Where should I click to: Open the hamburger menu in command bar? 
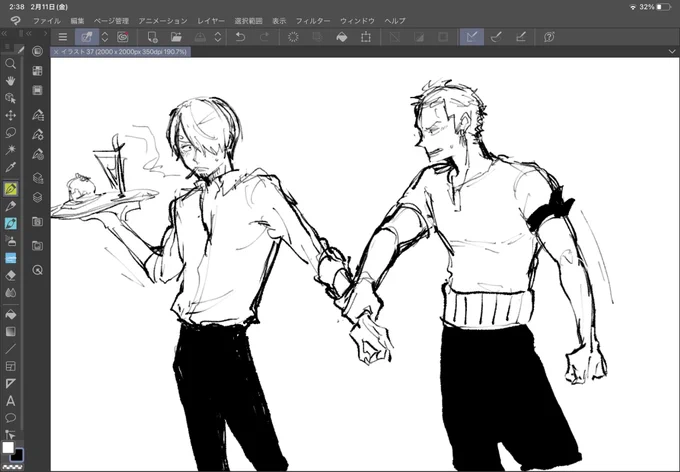click(x=63, y=37)
